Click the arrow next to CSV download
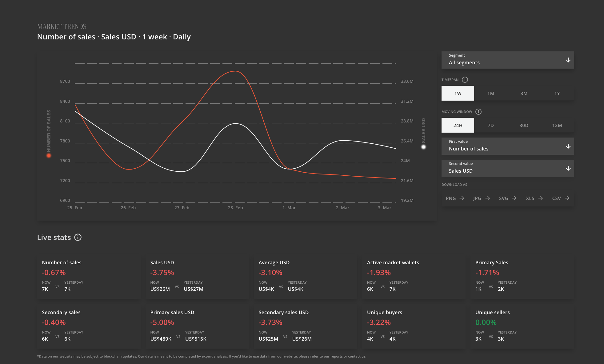The image size is (604, 364). click(x=567, y=198)
